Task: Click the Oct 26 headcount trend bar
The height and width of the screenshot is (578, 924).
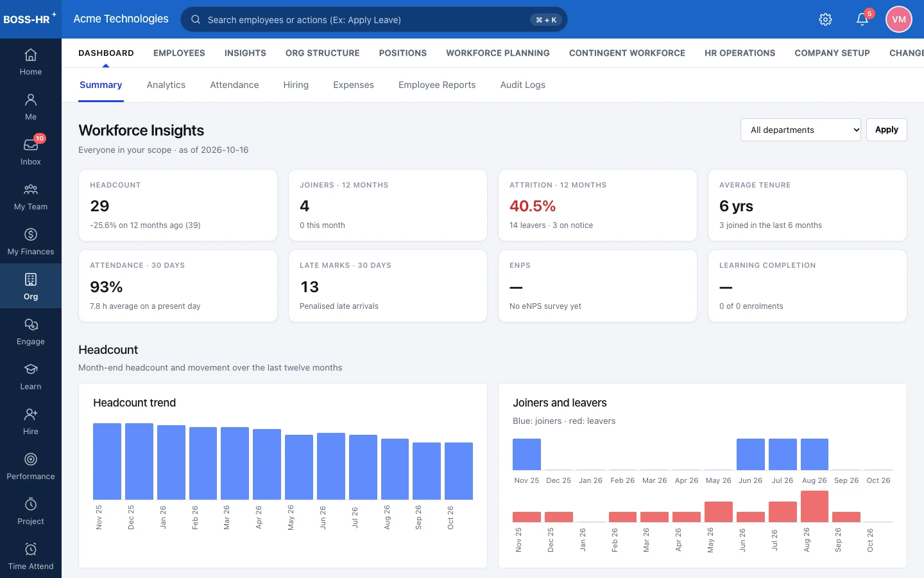Action: tap(459, 471)
